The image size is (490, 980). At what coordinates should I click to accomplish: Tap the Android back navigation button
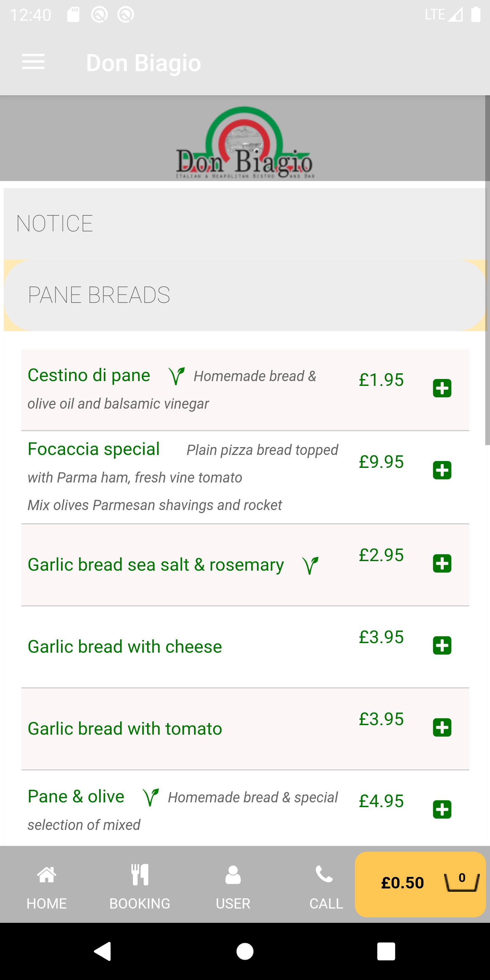pos(103,951)
